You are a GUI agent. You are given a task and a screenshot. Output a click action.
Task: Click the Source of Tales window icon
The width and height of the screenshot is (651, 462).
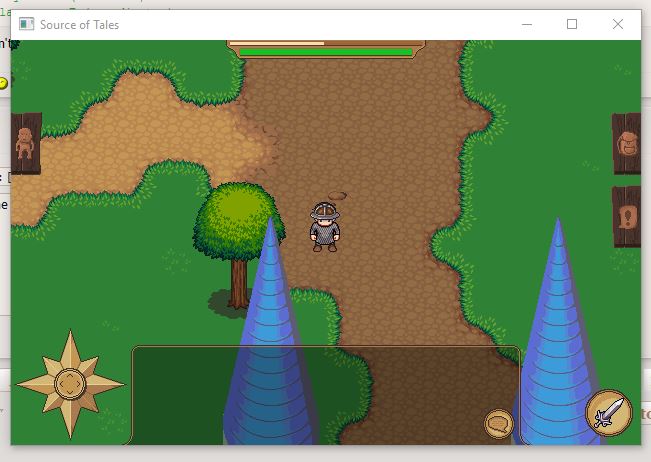tap(27, 24)
